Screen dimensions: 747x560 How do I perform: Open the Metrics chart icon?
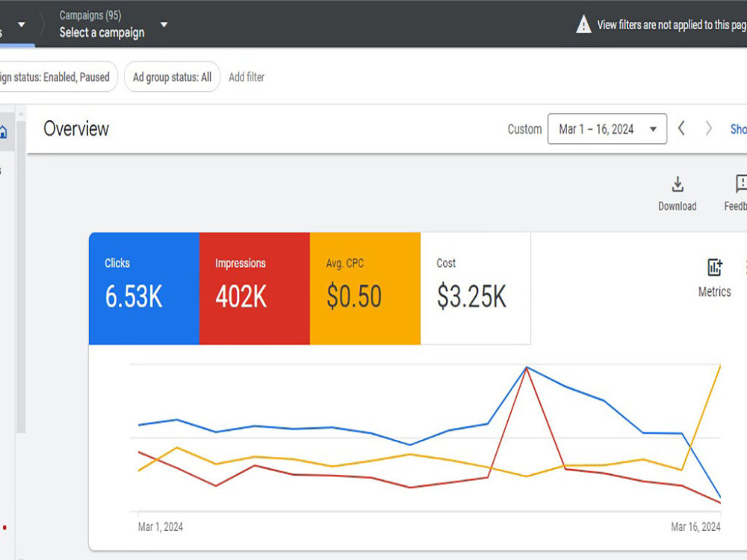[x=715, y=267]
